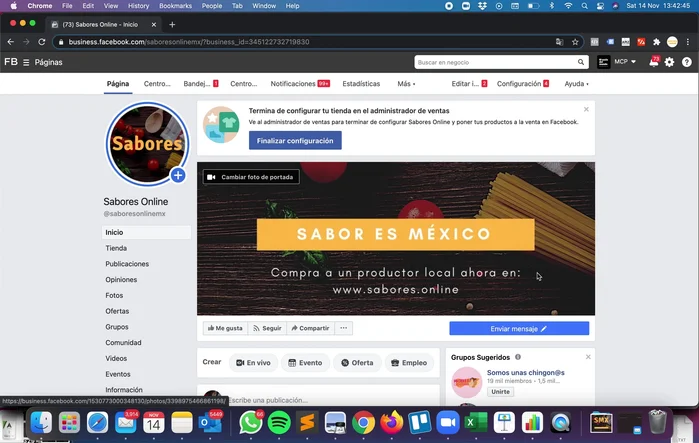This screenshot has height=443, width=699.
Task: Open the business settings gear icon
Action: tap(670, 62)
